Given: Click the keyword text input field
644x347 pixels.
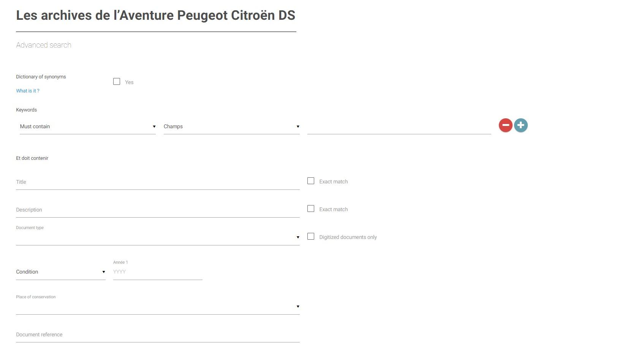Looking at the screenshot, I should (399, 127).
